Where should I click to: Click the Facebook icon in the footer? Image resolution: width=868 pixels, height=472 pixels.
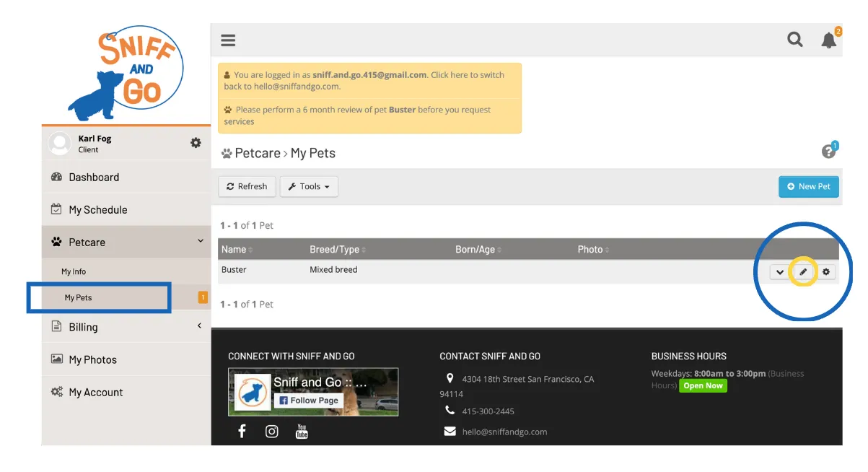(242, 431)
